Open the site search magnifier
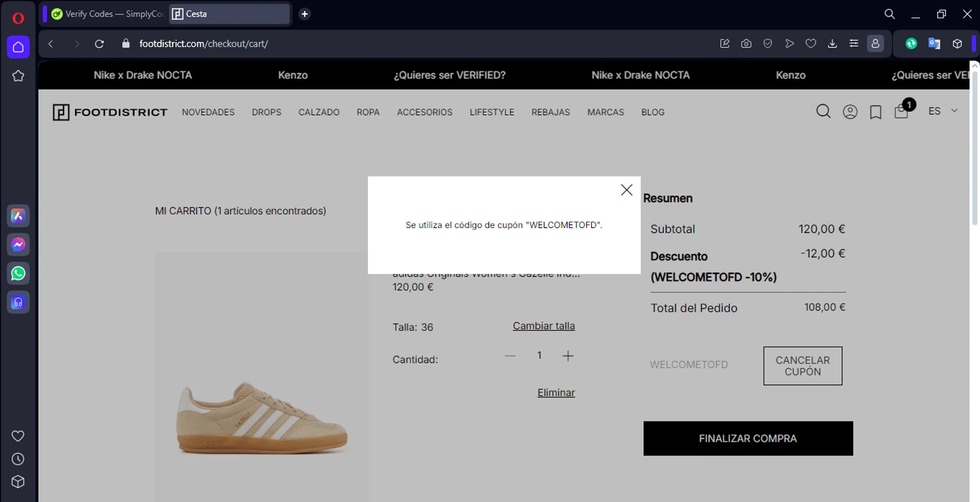980x502 pixels. click(823, 112)
